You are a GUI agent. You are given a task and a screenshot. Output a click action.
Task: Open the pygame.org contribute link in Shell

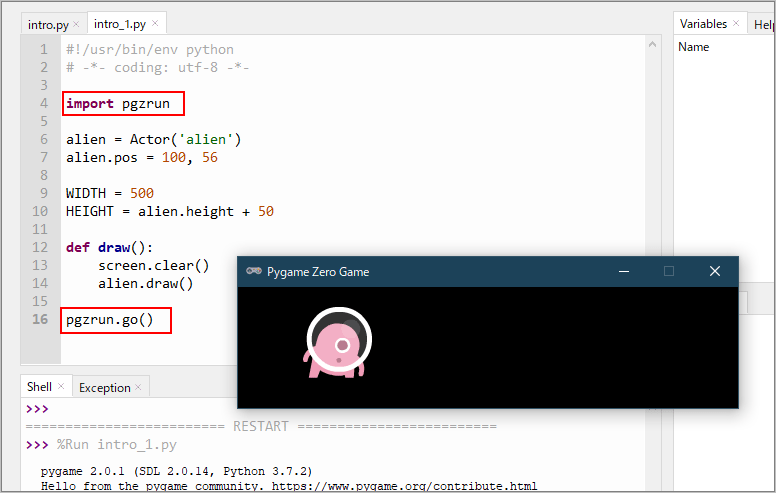404,486
